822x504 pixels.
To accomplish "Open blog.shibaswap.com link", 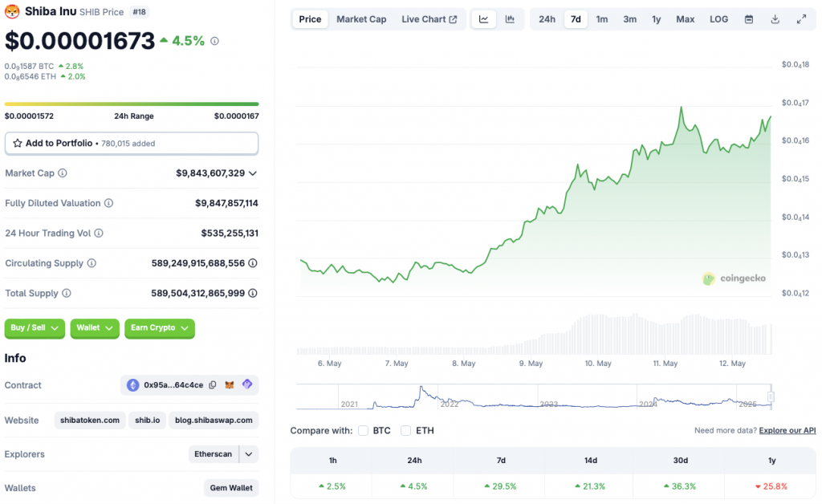I will tap(214, 421).
